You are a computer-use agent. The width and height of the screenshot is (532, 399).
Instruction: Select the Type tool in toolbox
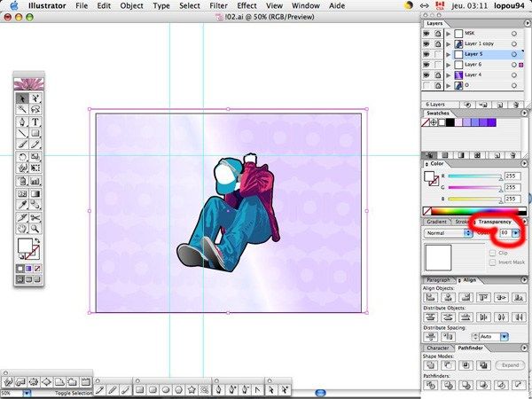pyautogui.click(x=35, y=121)
